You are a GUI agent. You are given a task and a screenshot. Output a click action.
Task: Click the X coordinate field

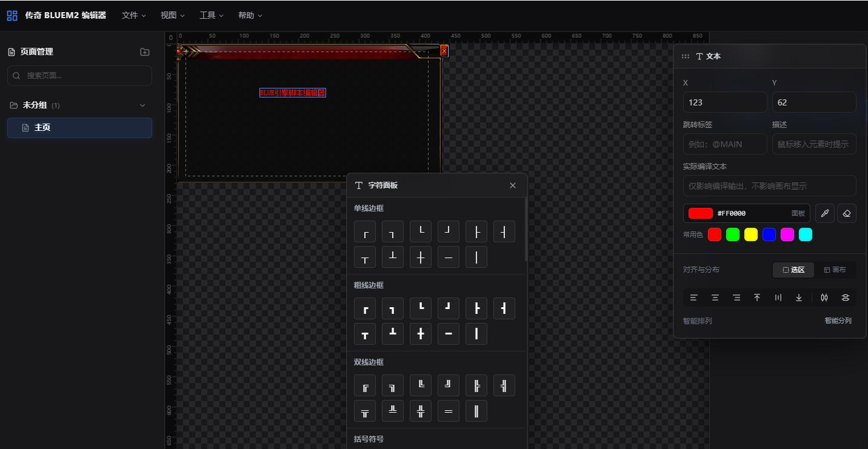coord(725,102)
